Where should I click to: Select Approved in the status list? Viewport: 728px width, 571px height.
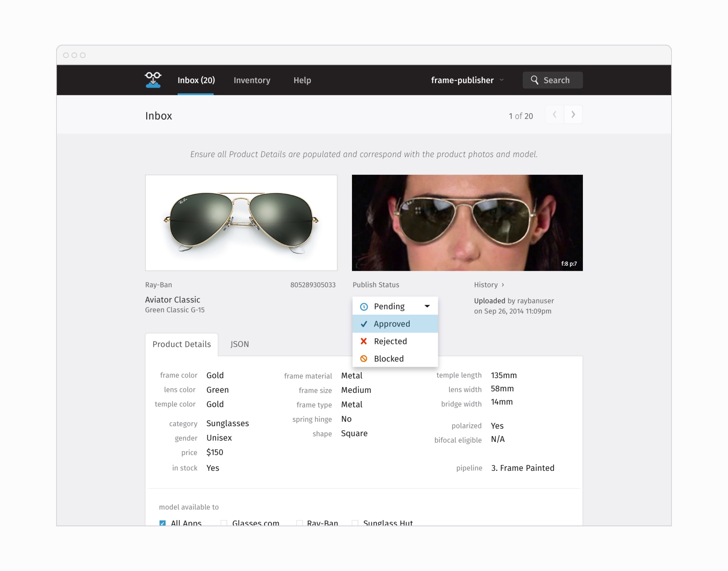pos(392,324)
